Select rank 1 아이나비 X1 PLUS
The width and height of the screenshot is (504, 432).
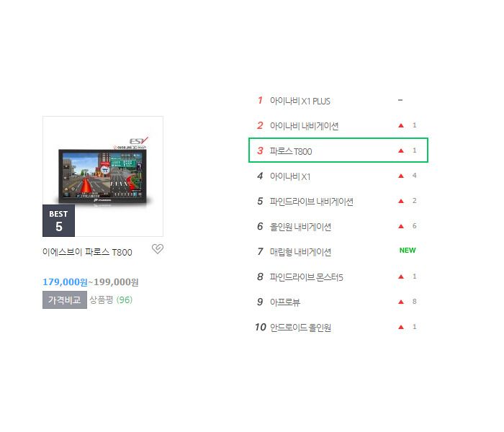pos(338,101)
